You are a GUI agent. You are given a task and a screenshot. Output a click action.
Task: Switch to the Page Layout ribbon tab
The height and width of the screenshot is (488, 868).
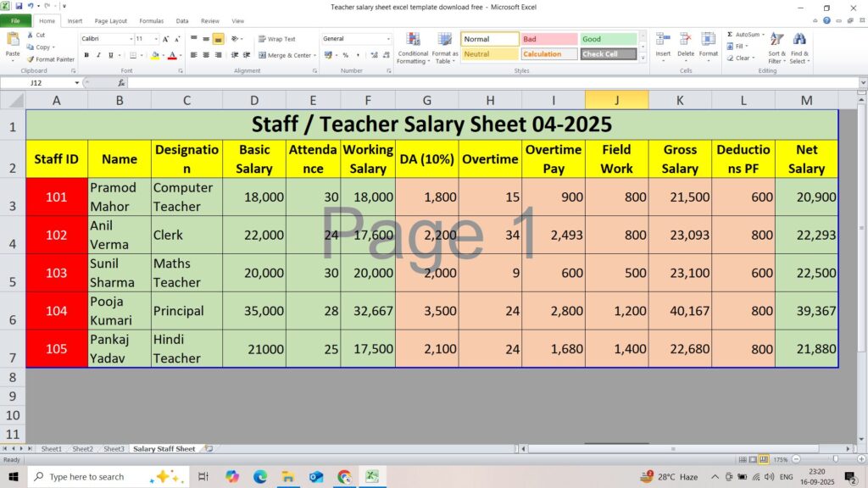pos(111,20)
